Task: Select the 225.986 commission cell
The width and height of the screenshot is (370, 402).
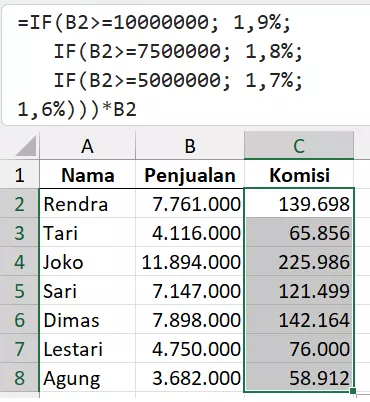Action: (299, 261)
